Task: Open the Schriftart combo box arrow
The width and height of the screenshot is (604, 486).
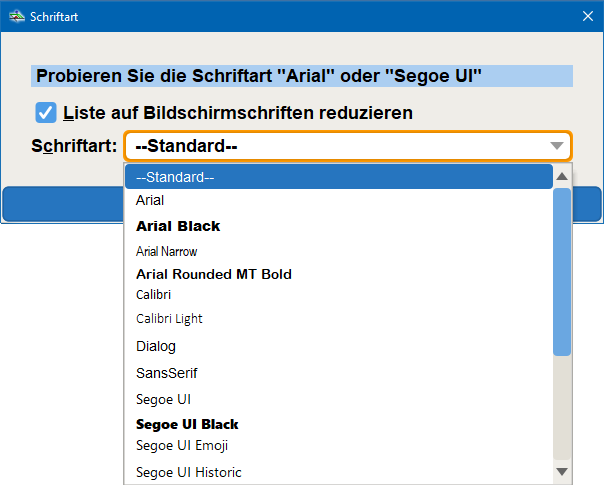Action: point(557,147)
